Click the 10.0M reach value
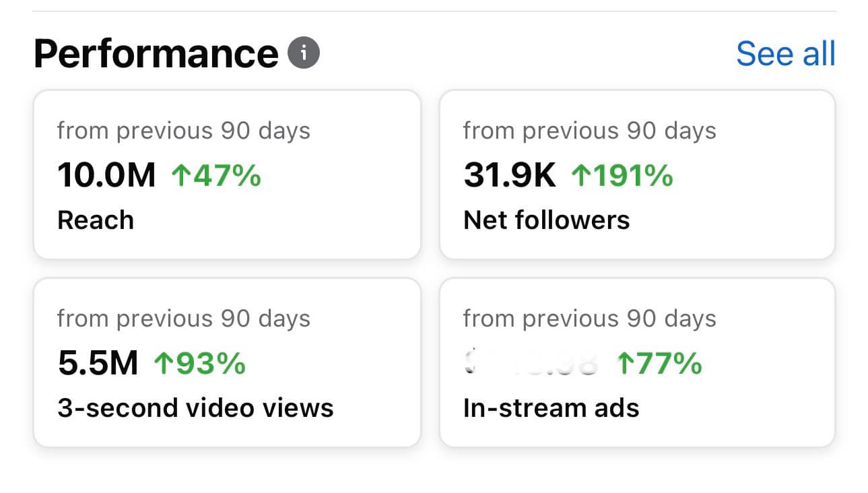Viewport: 868px width, 493px height. coord(106,176)
